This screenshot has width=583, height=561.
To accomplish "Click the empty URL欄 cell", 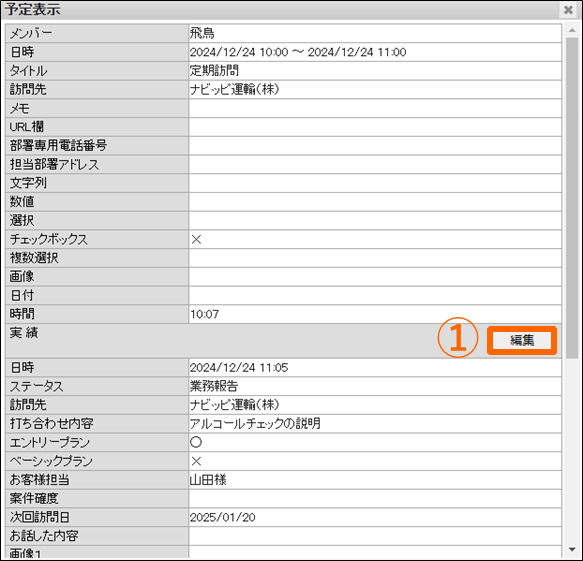I will 375,127.
